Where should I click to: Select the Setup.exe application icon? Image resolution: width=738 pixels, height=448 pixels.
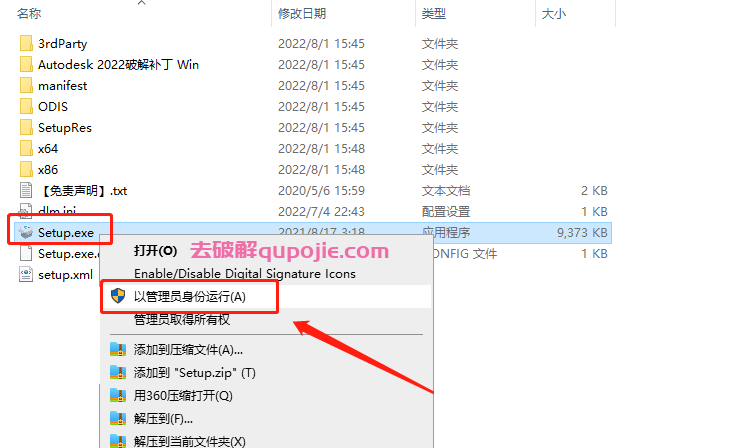click(26, 232)
